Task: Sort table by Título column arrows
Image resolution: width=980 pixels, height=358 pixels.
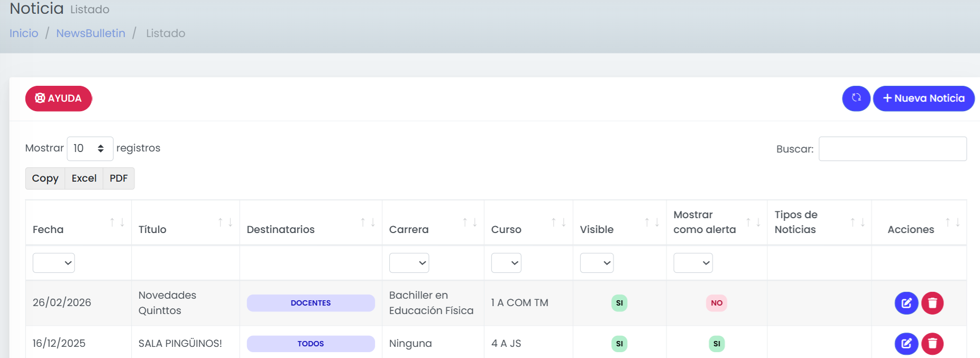Action: (x=225, y=222)
